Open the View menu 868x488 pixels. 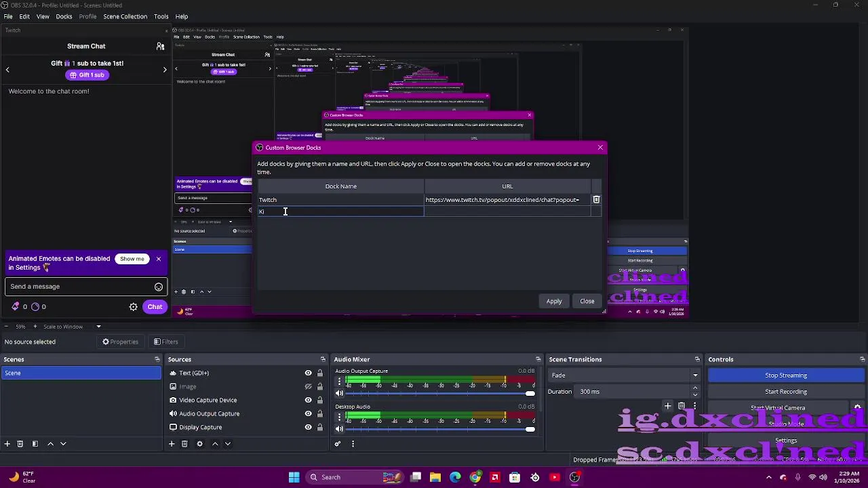tap(43, 16)
